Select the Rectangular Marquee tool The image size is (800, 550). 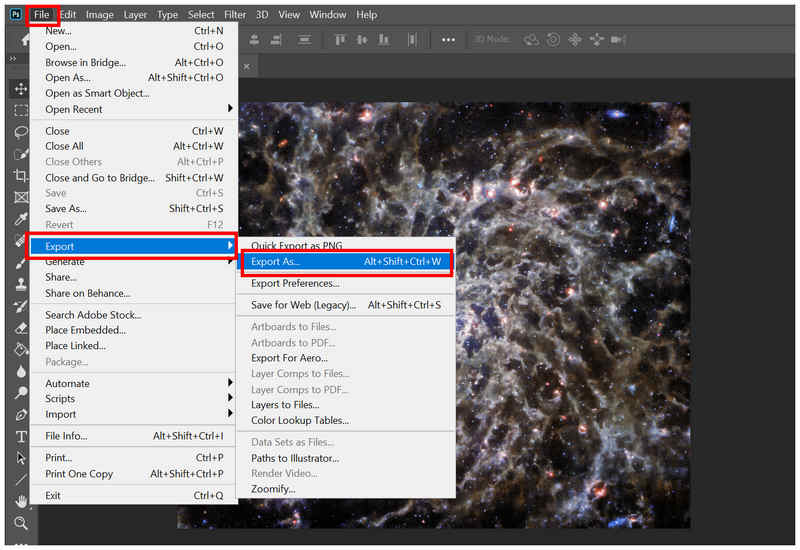pos(20,110)
